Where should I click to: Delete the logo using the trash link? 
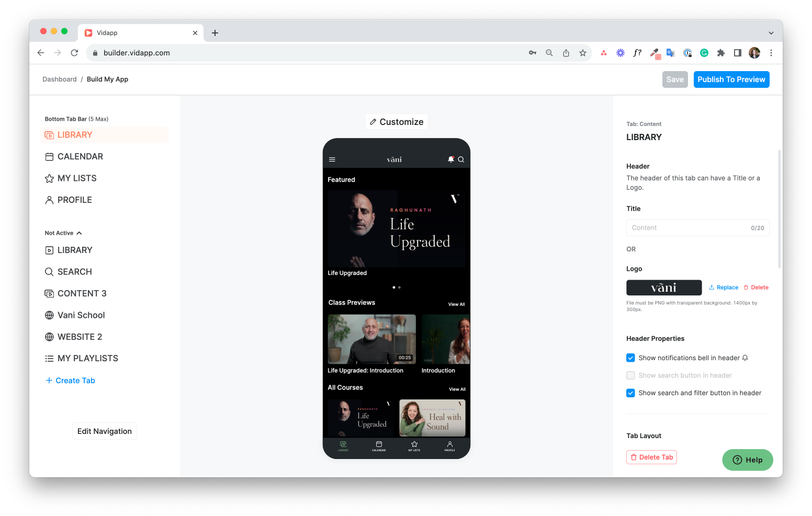(x=756, y=288)
